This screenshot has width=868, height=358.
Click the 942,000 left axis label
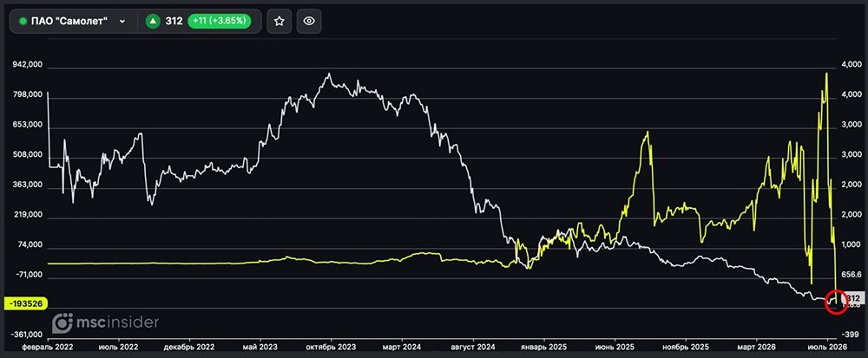point(28,65)
